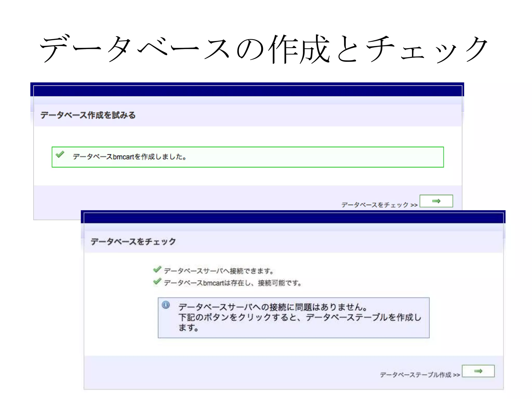Click the heading データベース作成を試みる

click(x=88, y=115)
